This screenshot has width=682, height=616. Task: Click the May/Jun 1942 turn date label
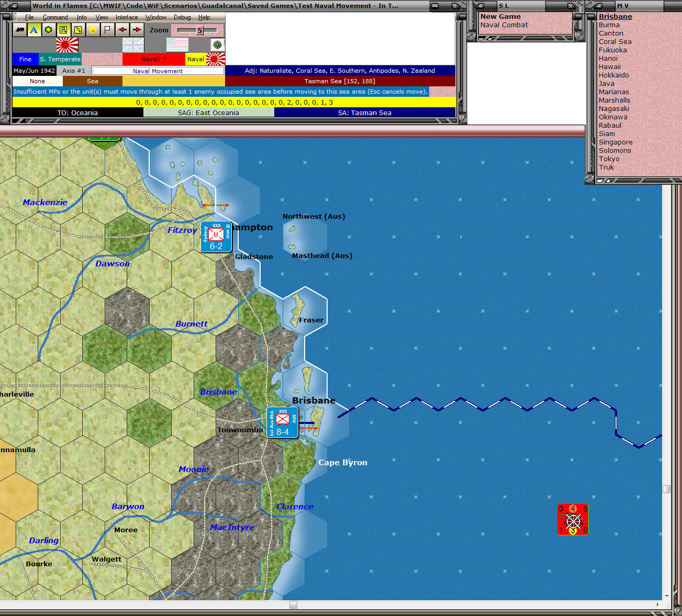click(x=34, y=71)
